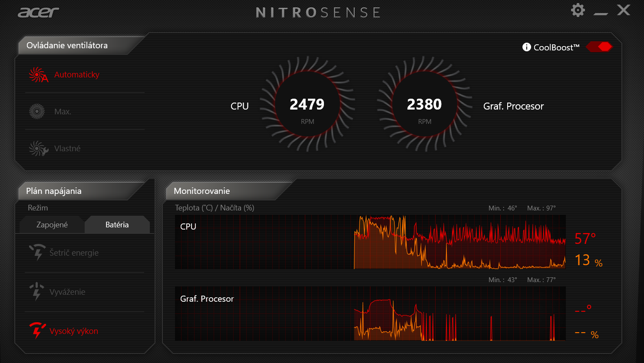Click the GPU Max.: 77° value
The width and height of the screenshot is (644, 363).
541,280
